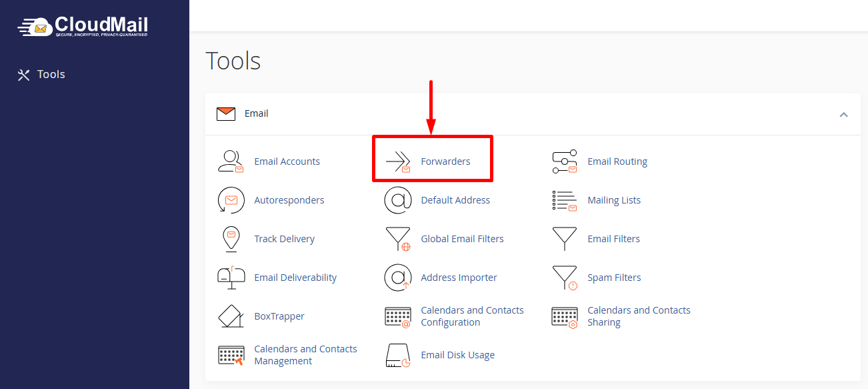Click the Default Address at-sign icon
Viewport: 868px width, 389px height.
point(398,200)
